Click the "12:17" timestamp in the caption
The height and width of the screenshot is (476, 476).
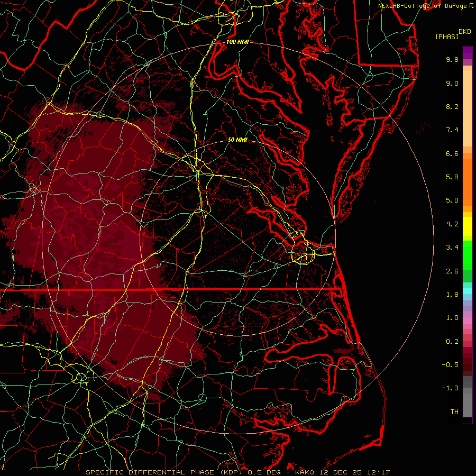pos(378,472)
